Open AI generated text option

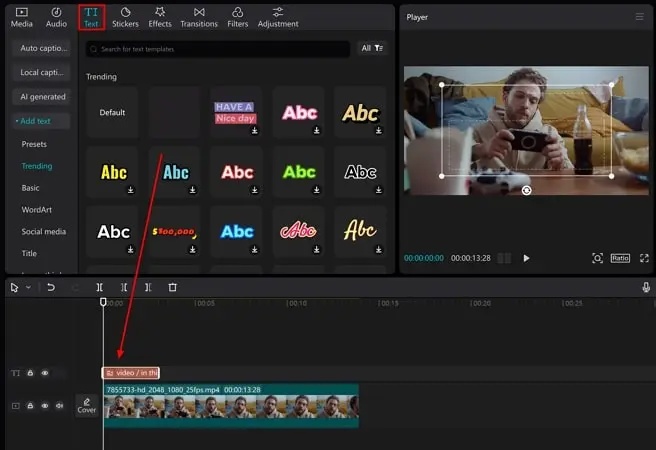[x=41, y=97]
